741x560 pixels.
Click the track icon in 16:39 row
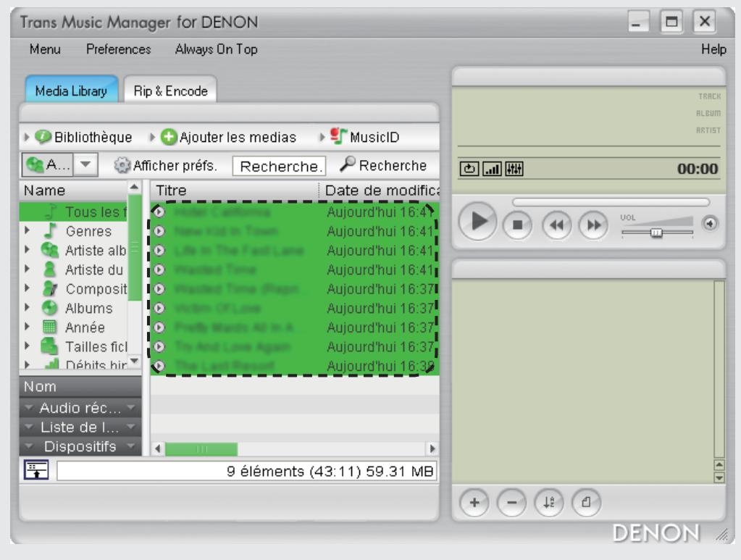pos(159,366)
